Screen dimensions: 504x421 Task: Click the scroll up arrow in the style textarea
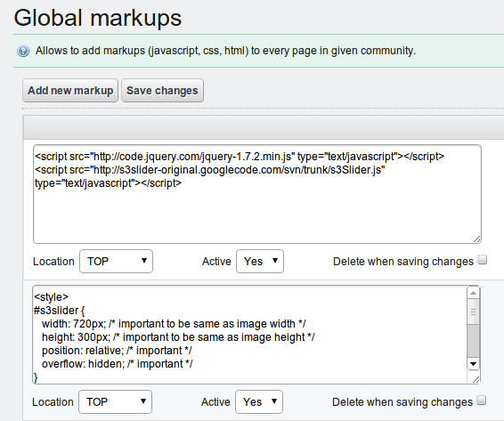(473, 293)
